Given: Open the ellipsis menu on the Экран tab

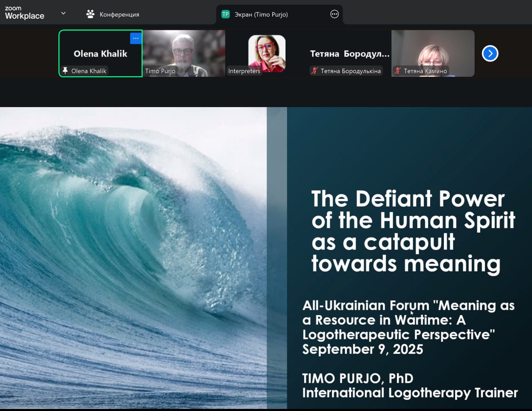Looking at the screenshot, I should click(334, 14).
